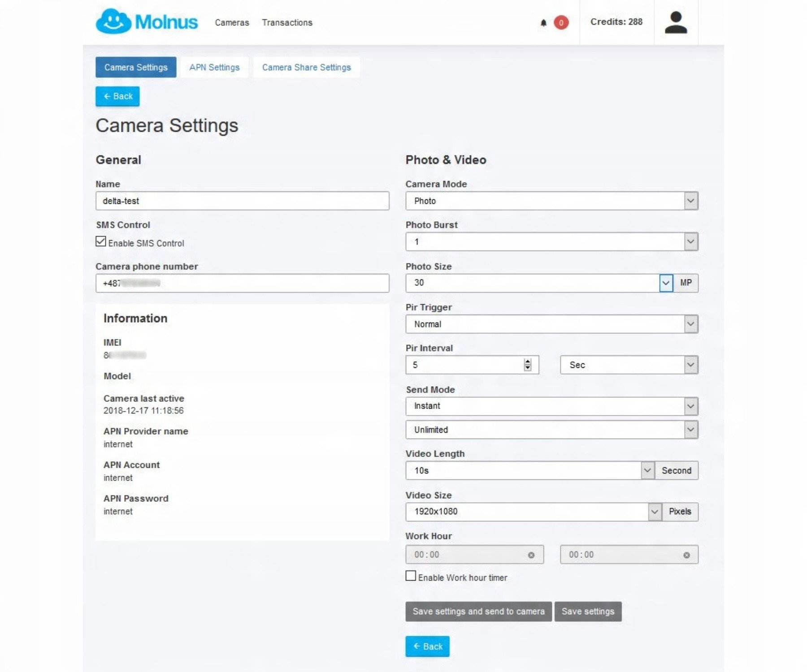This screenshot has width=807, height=672.
Task: Click the Pixels unit label
Action: (x=680, y=512)
